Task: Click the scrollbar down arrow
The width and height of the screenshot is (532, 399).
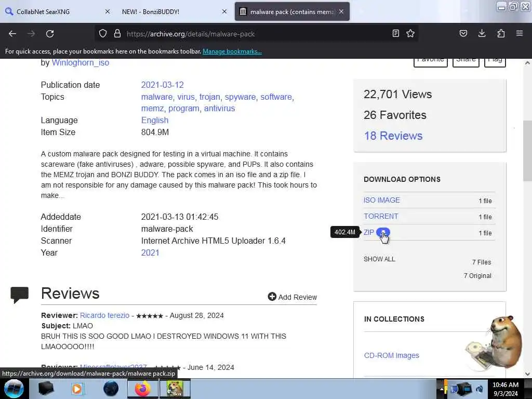Action: [x=527, y=374]
